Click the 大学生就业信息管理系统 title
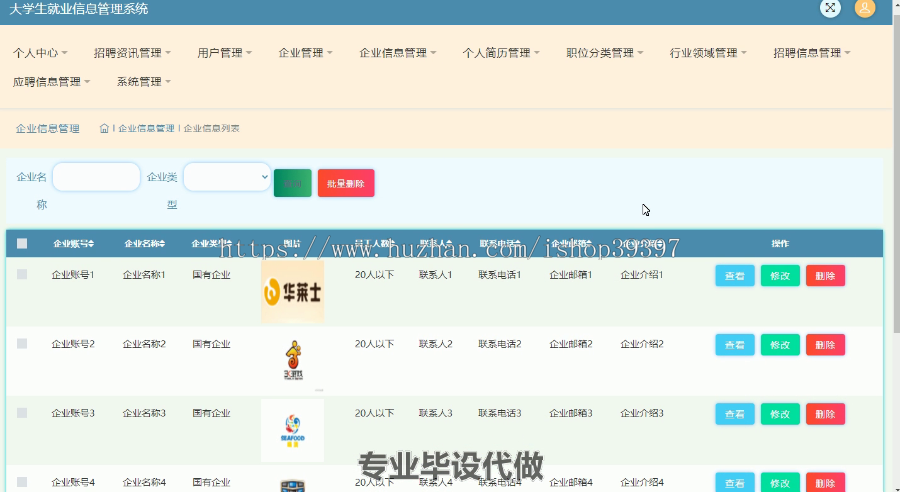900x492 pixels. click(79, 9)
